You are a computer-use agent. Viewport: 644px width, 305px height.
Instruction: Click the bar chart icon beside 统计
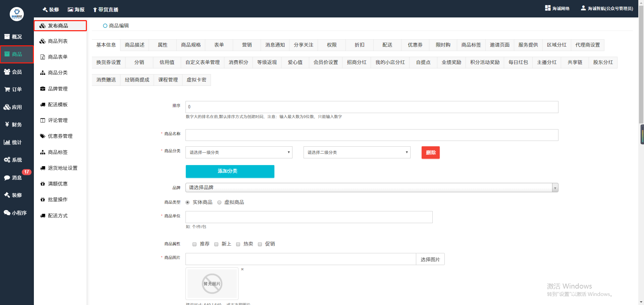7,142
